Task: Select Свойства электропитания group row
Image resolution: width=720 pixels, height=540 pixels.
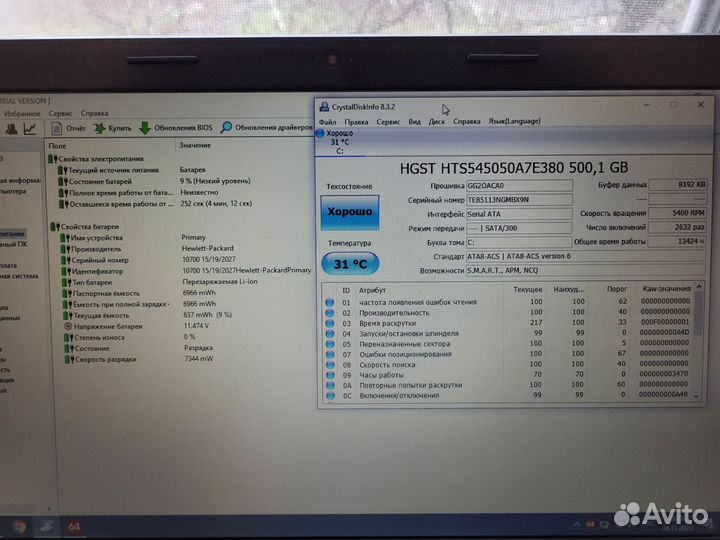Action: point(96,159)
